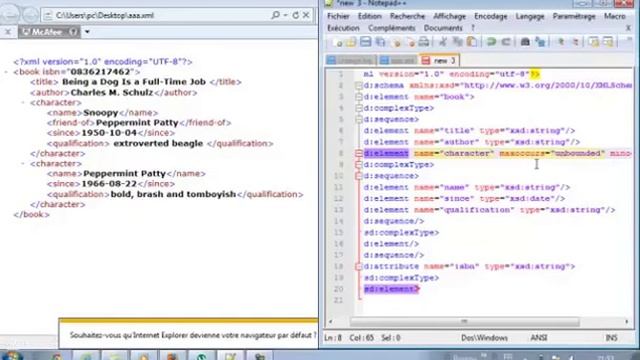
Task: Collapse fold marker on line 8 character element
Action: (358, 153)
